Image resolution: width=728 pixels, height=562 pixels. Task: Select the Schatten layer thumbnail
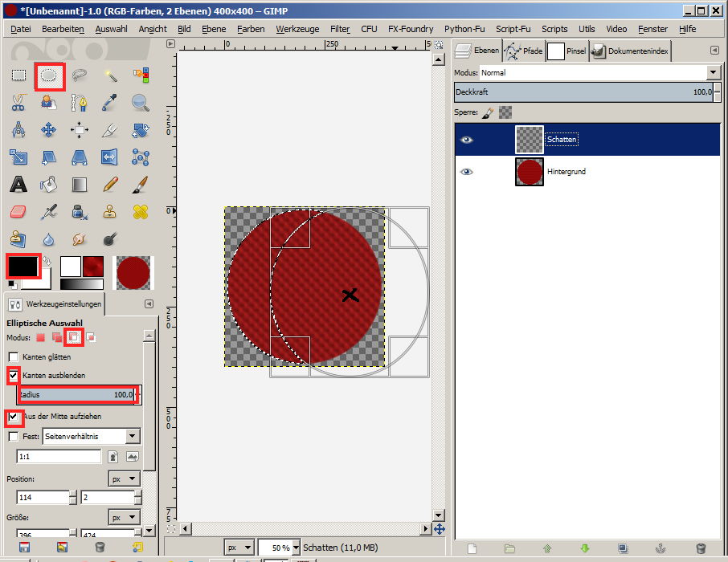tap(529, 140)
